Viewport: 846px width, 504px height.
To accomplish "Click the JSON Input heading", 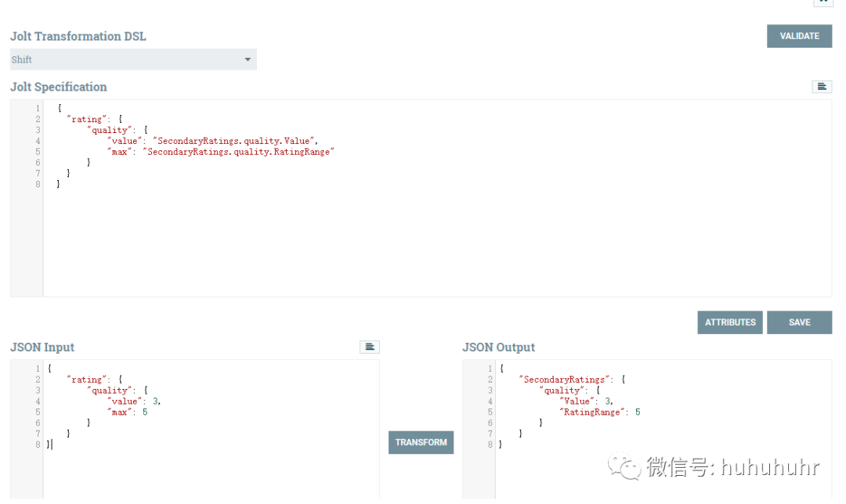I will click(42, 347).
